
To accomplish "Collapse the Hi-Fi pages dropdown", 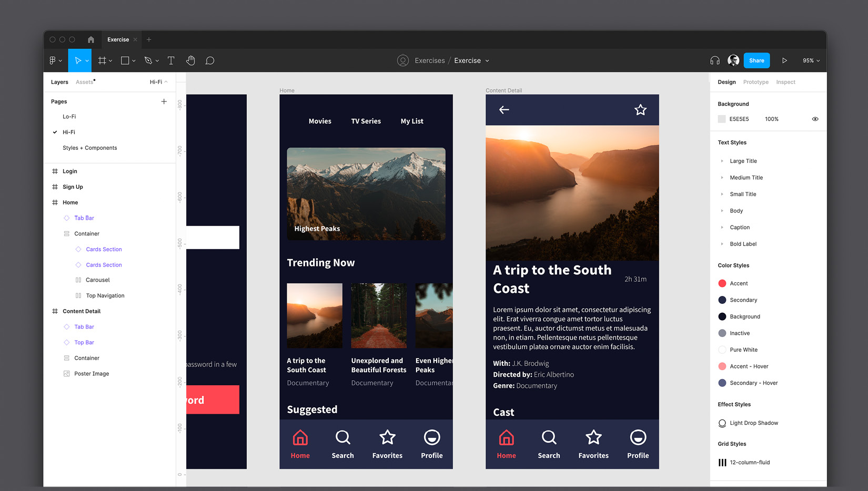I will click(158, 82).
